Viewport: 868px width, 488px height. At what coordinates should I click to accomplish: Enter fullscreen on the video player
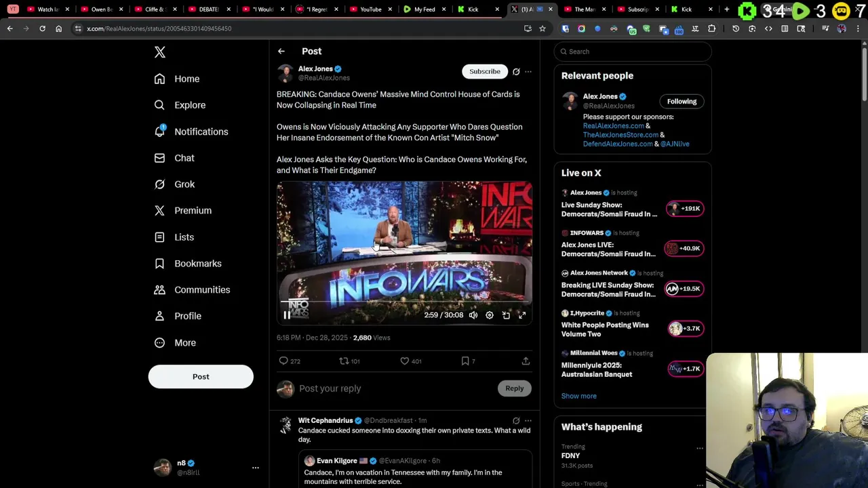pos(522,315)
